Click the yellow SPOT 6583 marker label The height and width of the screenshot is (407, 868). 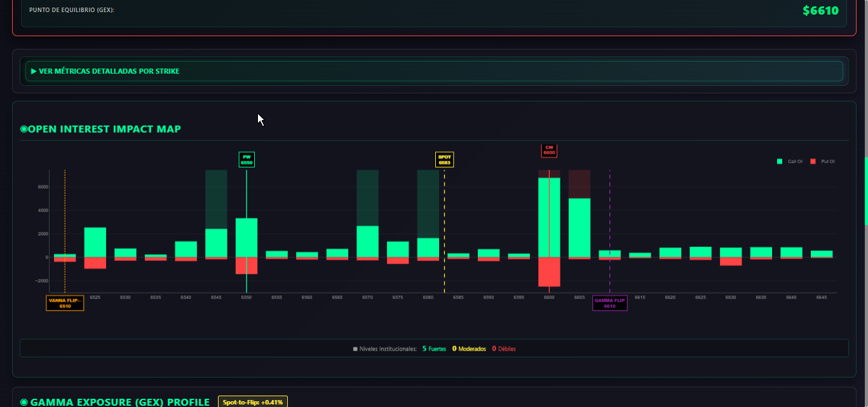[444, 159]
